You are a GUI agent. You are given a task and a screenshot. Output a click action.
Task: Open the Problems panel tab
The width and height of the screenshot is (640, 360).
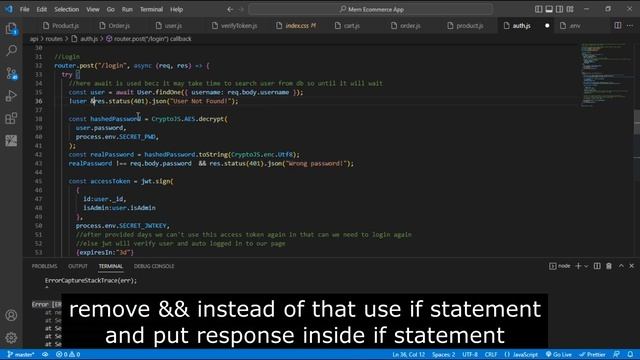click(44, 266)
